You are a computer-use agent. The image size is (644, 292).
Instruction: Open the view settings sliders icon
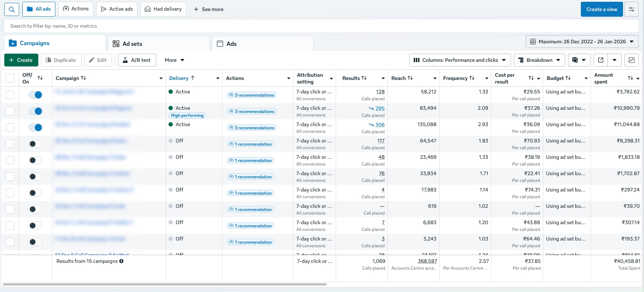pos(632,9)
